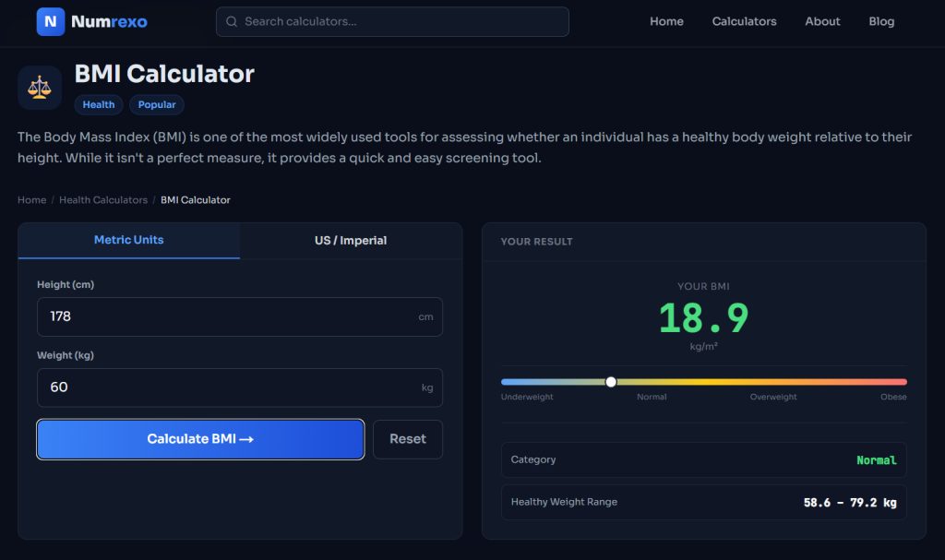Reset the calculator form

(x=408, y=439)
